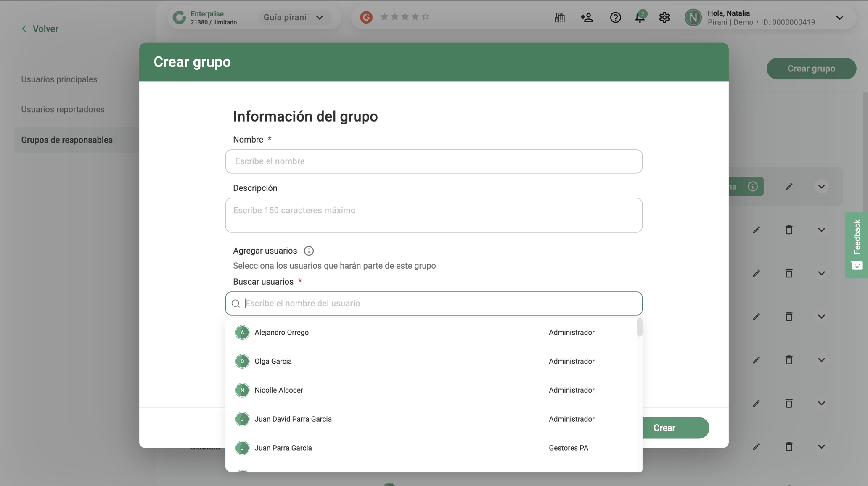Select the fourth star in the G2 rating
This screenshot has width=868, height=486.
415,16
